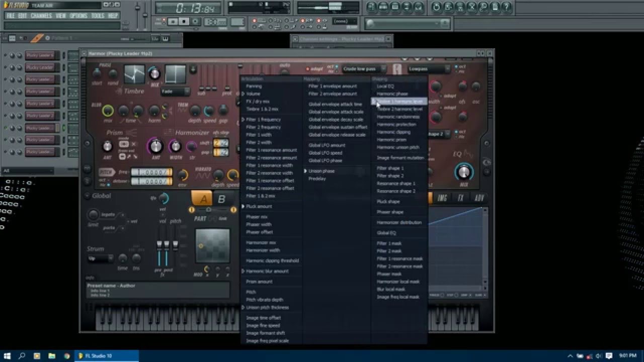The height and width of the screenshot is (362, 644).
Task: Toggle mute LED of first Plucky Leader channel
Action: pyautogui.click(x=6, y=55)
